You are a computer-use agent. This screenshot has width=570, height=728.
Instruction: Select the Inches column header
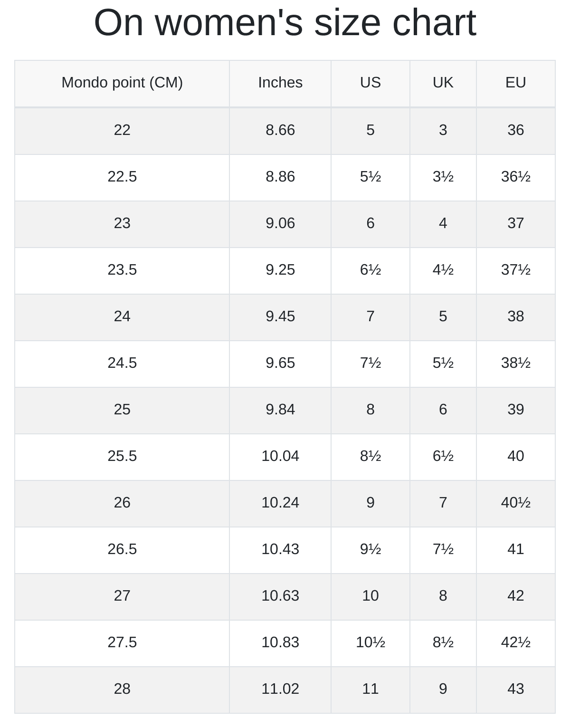[x=280, y=83]
